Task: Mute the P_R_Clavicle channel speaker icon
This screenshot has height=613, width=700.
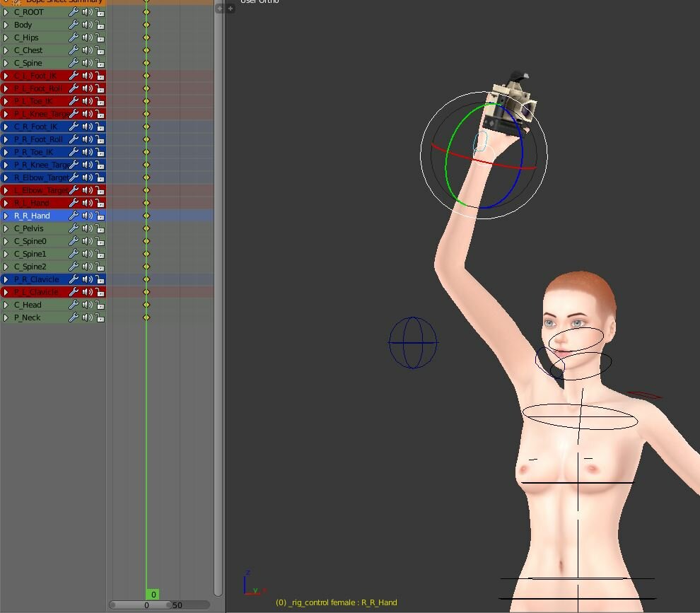Action: 87,279
